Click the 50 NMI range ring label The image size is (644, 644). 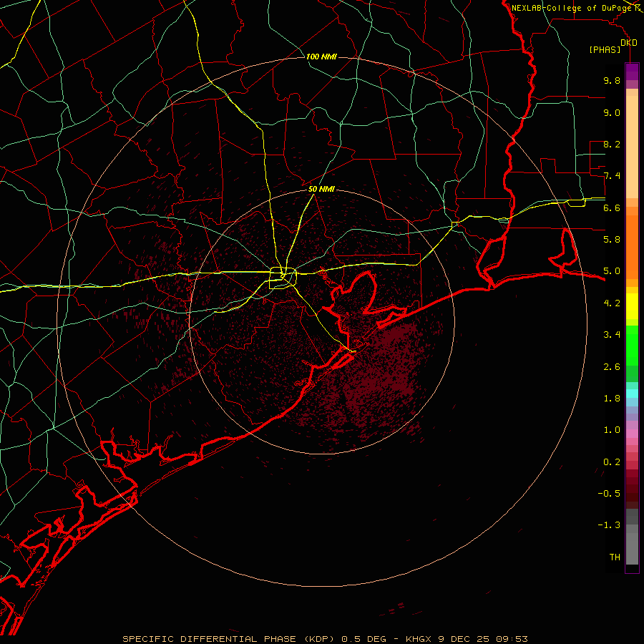pos(321,189)
